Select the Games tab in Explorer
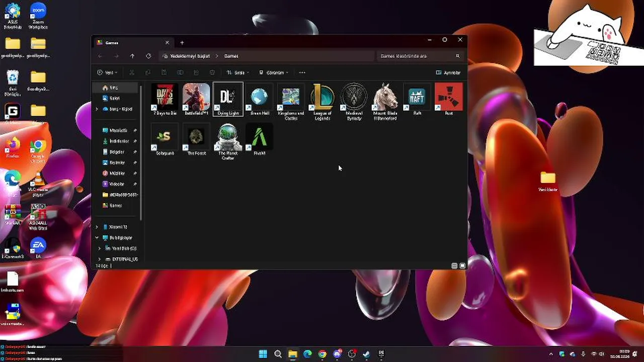This screenshot has height=362, width=644. click(x=133, y=43)
